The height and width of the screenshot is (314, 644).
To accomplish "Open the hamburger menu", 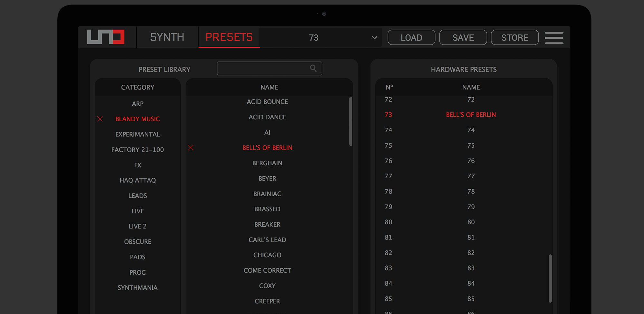I will [554, 38].
